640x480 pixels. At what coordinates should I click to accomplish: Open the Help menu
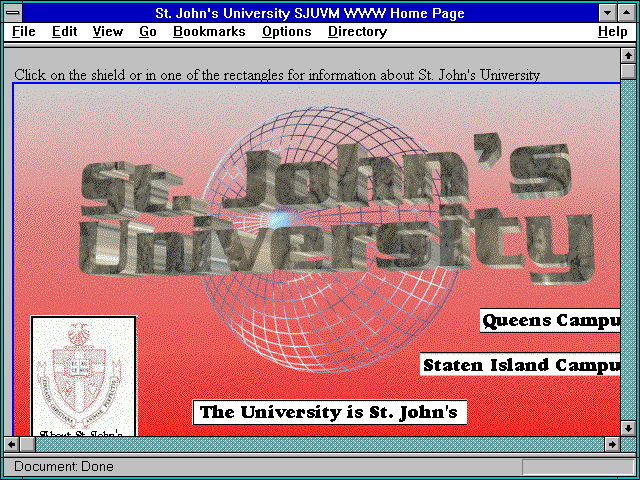[613, 32]
